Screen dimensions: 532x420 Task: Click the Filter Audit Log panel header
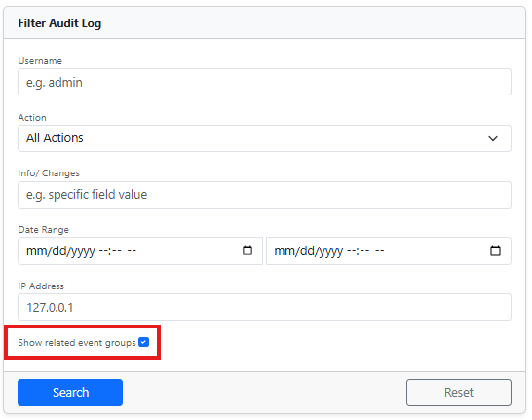pos(264,22)
